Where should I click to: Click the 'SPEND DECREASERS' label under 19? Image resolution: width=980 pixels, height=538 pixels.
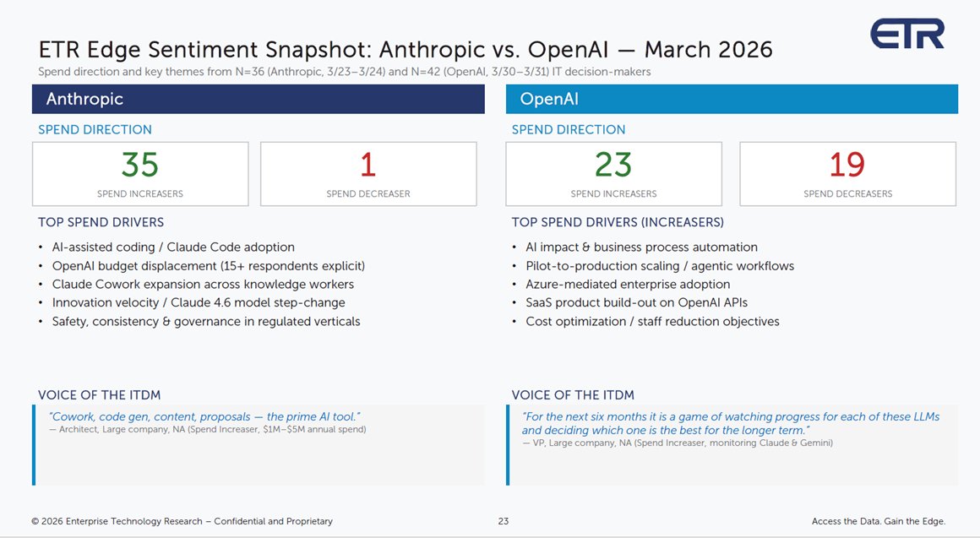click(x=847, y=193)
